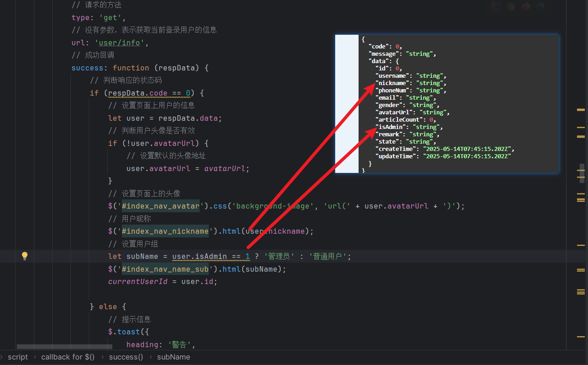588x365 pixels.
Task: Click the 'respData' function parameter
Action: click(x=177, y=68)
